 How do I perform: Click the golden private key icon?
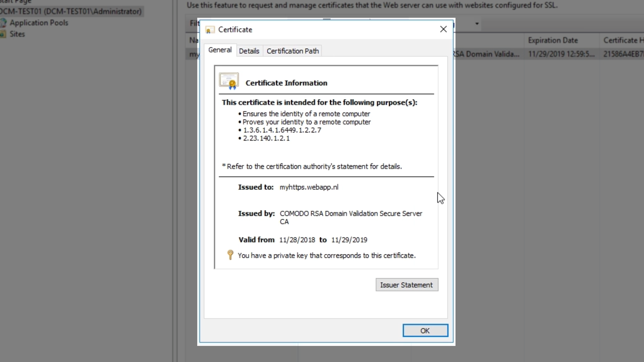pyautogui.click(x=230, y=255)
